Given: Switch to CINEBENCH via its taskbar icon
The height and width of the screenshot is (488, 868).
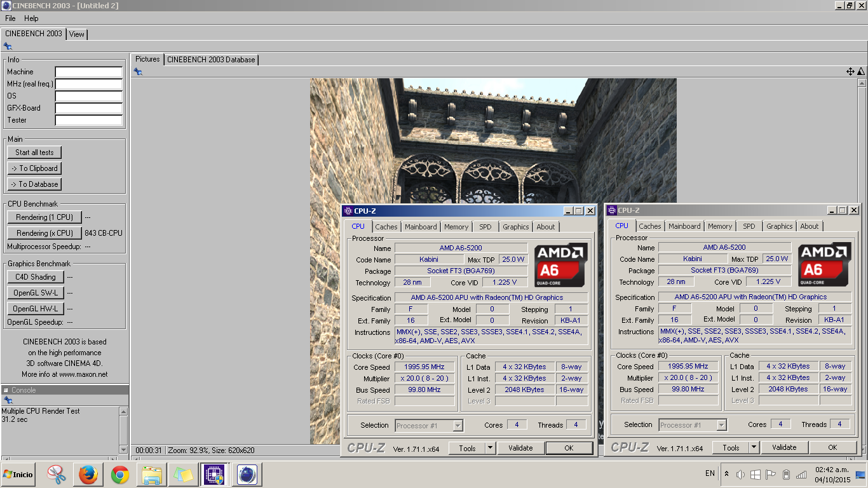Looking at the screenshot, I should pyautogui.click(x=247, y=475).
